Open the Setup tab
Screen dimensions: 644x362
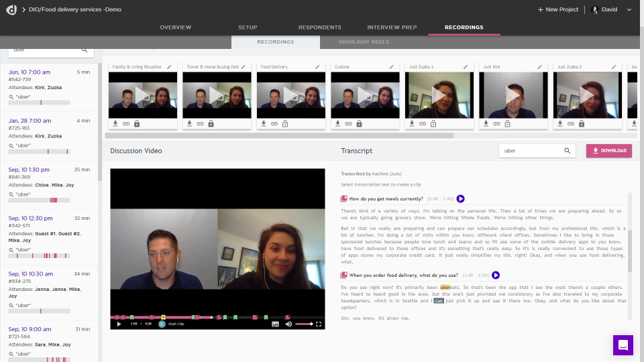248,27
